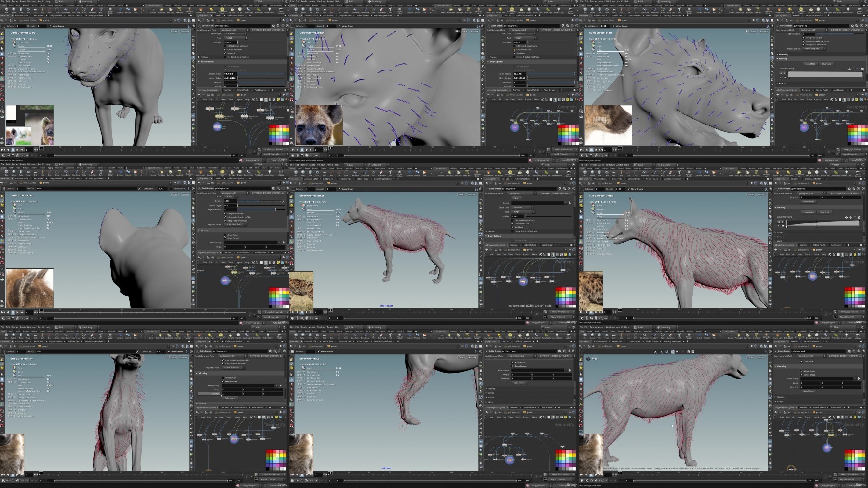The width and height of the screenshot is (868, 488).
Task: Jump to first frame in top-right window timeline
Action: pos(582,150)
